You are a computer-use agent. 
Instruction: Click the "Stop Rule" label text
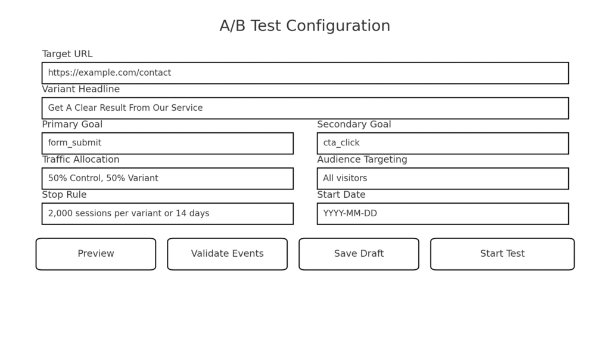[x=64, y=195]
